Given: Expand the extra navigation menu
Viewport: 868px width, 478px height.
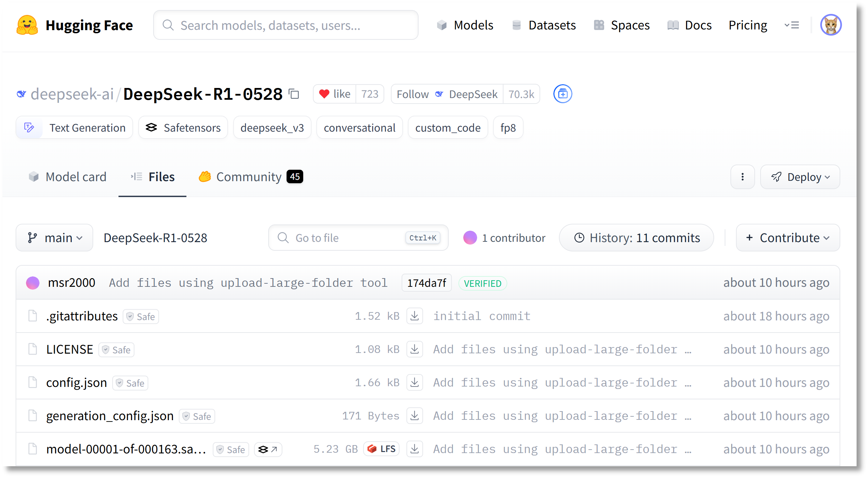Looking at the screenshot, I should coord(792,25).
